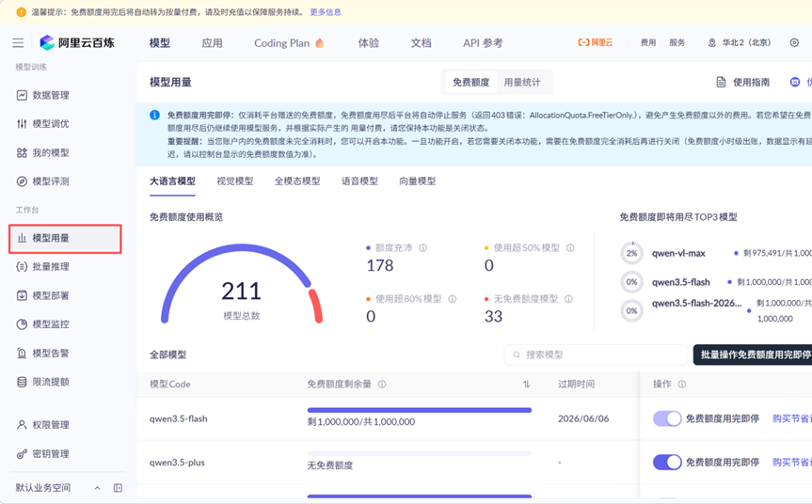
Task: Click the 批量推理 sidebar icon
Action: [x=22, y=266]
